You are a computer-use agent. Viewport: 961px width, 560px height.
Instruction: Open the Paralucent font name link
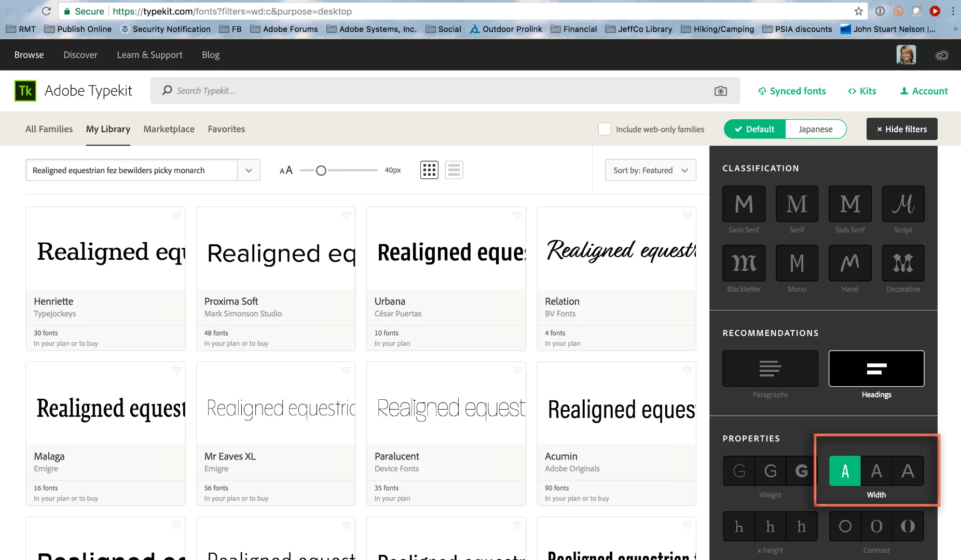(x=397, y=456)
